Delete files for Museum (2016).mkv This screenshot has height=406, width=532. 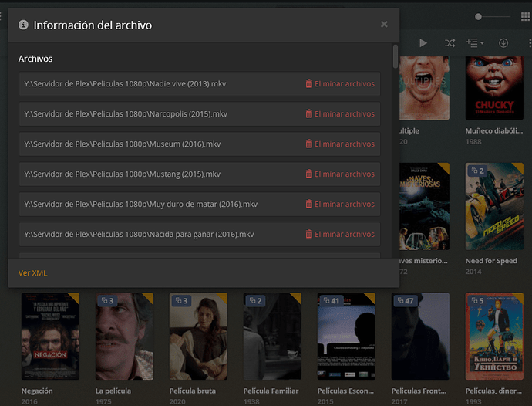coord(340,144)
